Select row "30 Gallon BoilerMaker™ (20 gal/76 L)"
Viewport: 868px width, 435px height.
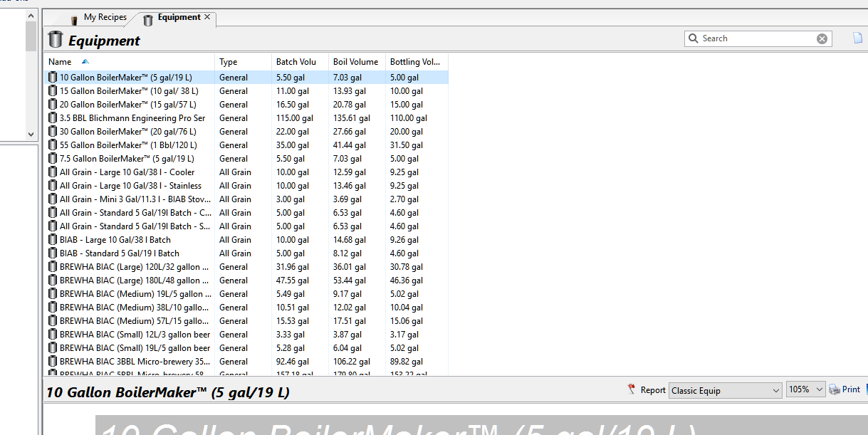tap(246, 132)
